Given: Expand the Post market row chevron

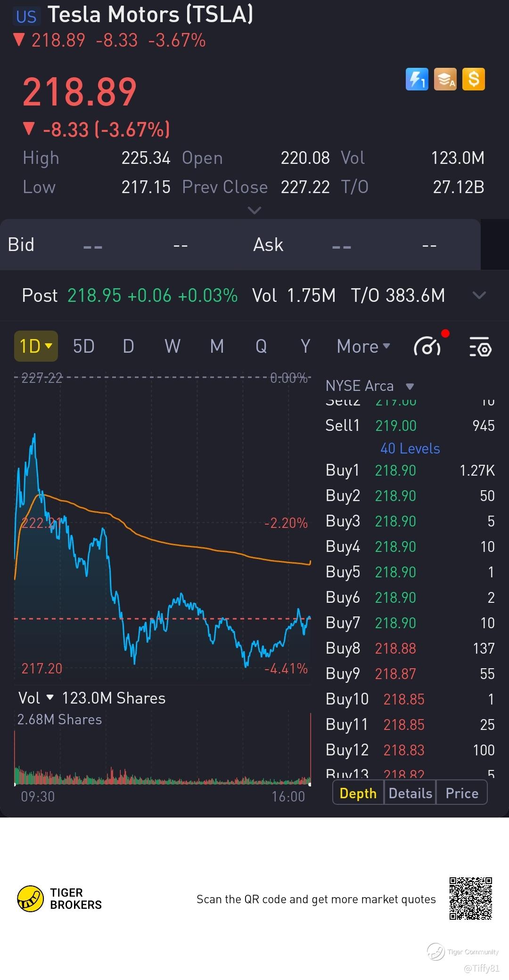Looking at the screenshot, I should click(x=479, y=295).
